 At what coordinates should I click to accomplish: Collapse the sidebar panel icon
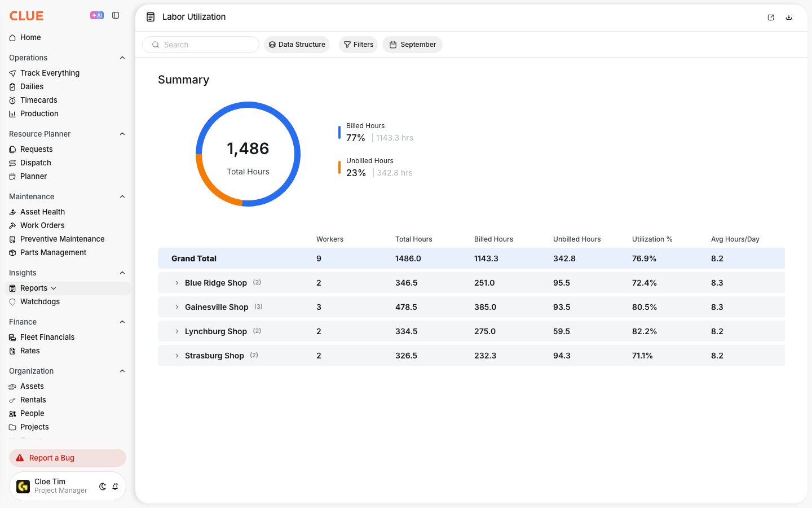[116, 16]
